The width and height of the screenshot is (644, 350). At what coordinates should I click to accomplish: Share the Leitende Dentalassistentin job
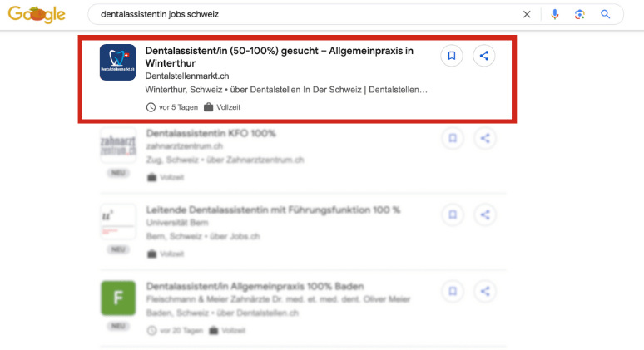pos(485,214)
